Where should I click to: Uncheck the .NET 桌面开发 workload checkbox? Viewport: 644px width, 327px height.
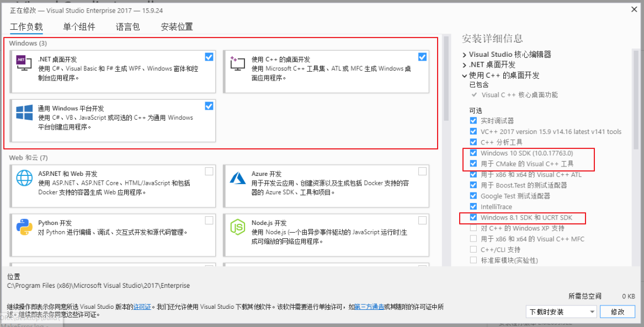[209, 57]
